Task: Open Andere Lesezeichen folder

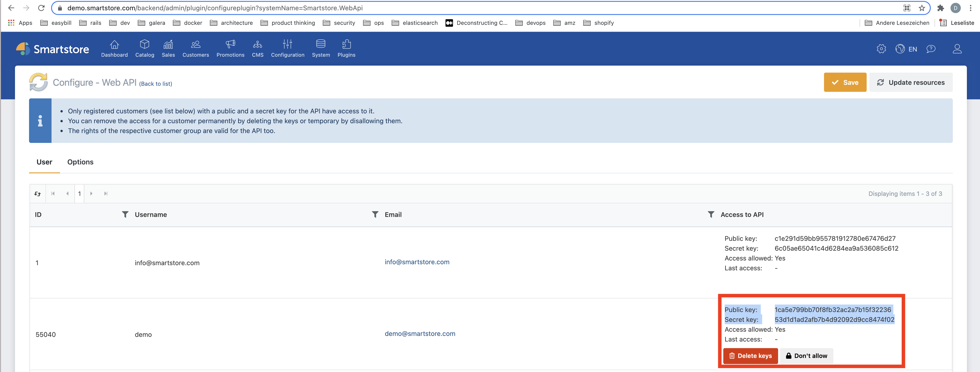Action: [897, 23]
